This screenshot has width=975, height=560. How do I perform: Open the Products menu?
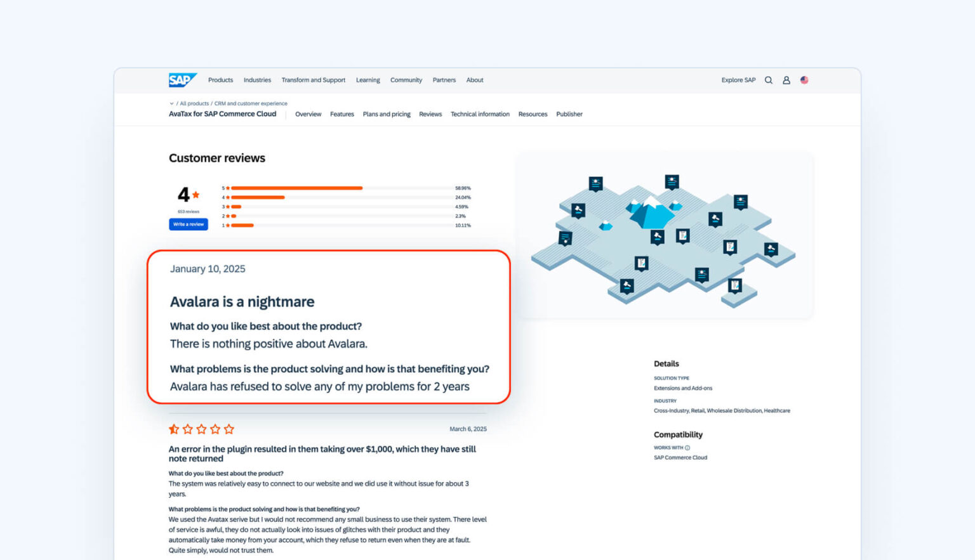220,80
